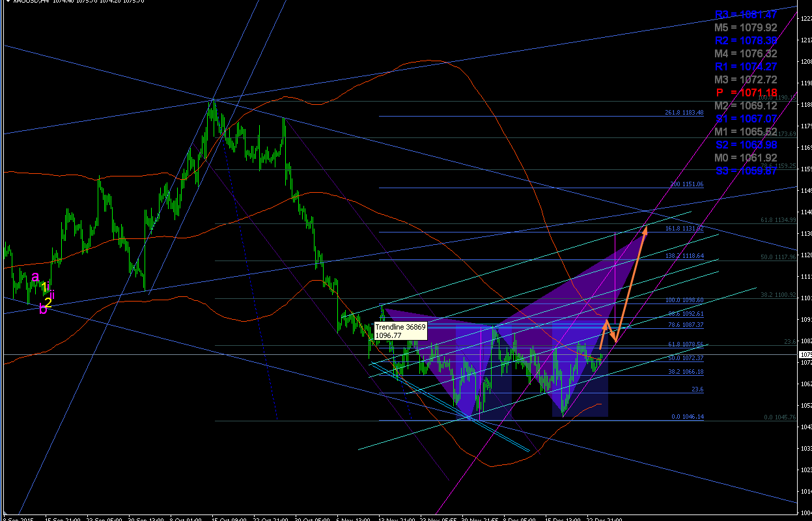The width and height of the screenshot is (812, 521).
Task: Click the Trendline 36869 tooltip box
Action: [400, 331]
